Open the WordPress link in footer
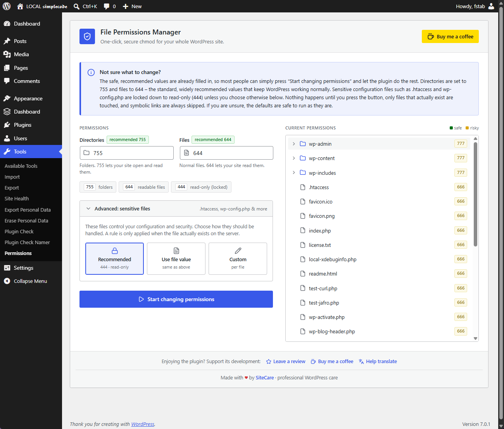 tap(143, 424)
